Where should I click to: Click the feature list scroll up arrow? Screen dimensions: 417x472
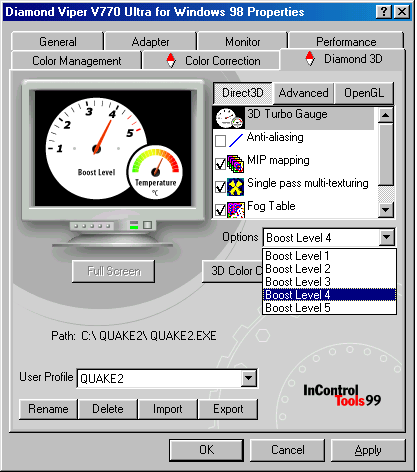pyautogui.click(x=386, y=115)
